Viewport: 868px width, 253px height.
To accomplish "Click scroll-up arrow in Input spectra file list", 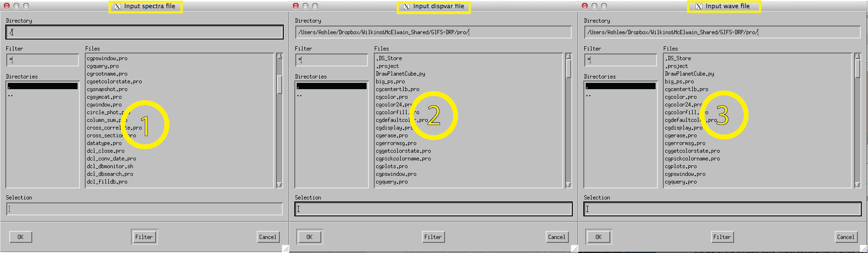I will 279,56.
